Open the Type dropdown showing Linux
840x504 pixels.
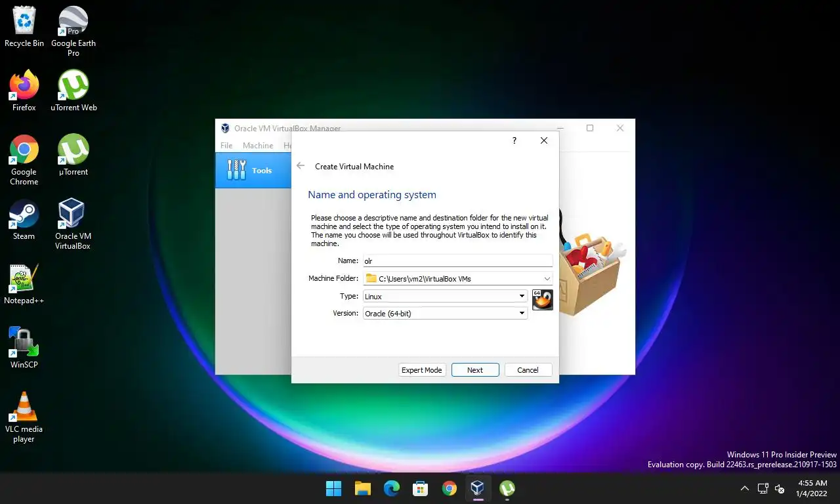click(x=445, y=296)
